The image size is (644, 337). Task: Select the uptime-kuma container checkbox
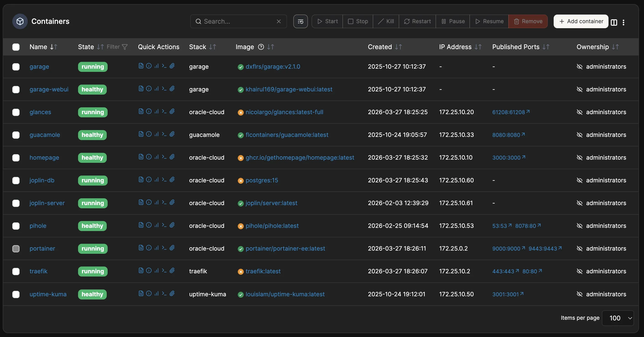pos(16,294)
